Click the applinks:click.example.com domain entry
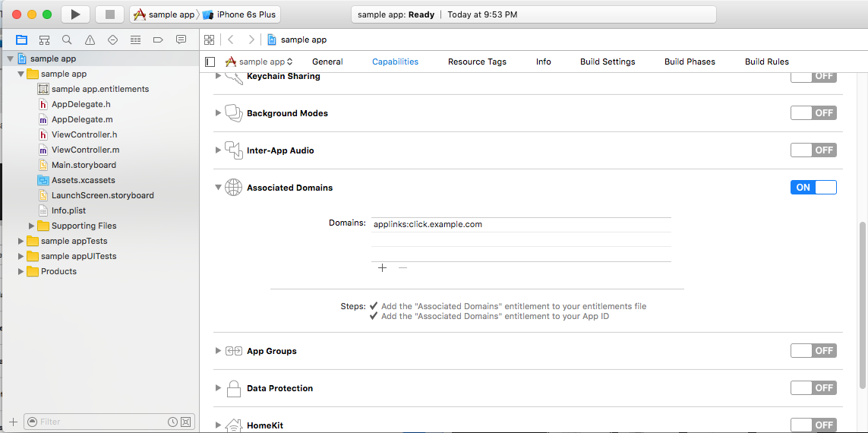Screen dimensions: 868x433 point(428,224)
